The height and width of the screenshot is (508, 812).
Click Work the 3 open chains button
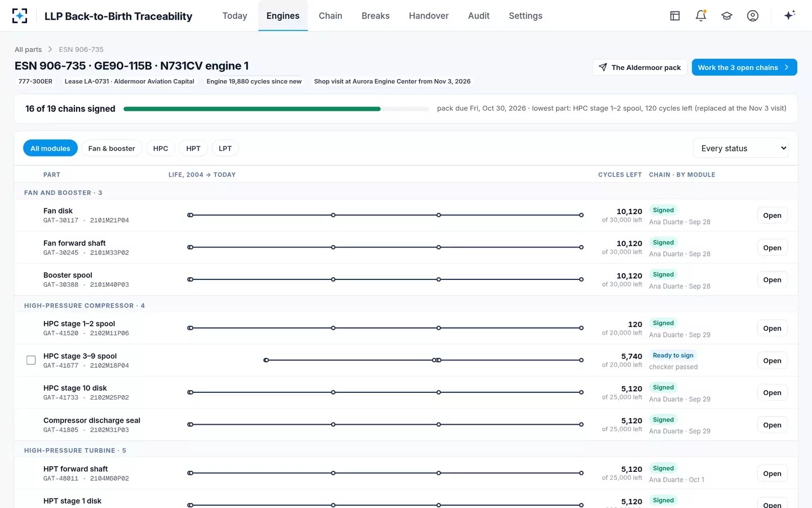point(744,67)
